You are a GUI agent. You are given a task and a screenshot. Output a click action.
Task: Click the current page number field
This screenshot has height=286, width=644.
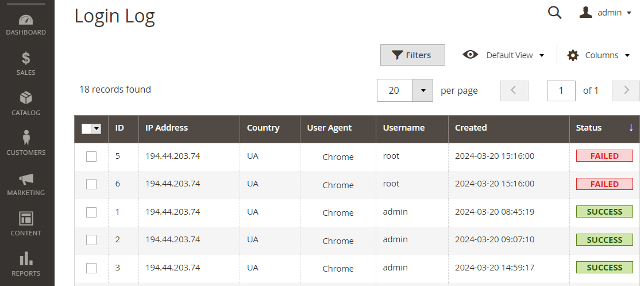click(561, 90)
